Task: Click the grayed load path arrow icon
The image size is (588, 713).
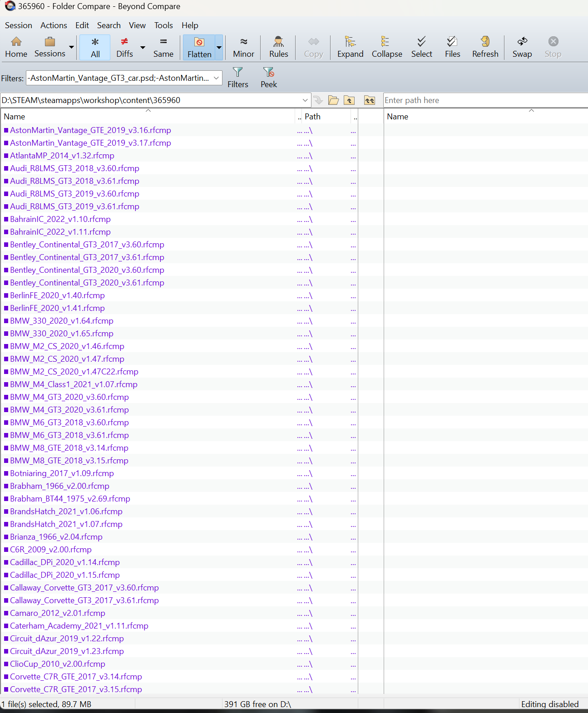Action: tap(318, 100)
